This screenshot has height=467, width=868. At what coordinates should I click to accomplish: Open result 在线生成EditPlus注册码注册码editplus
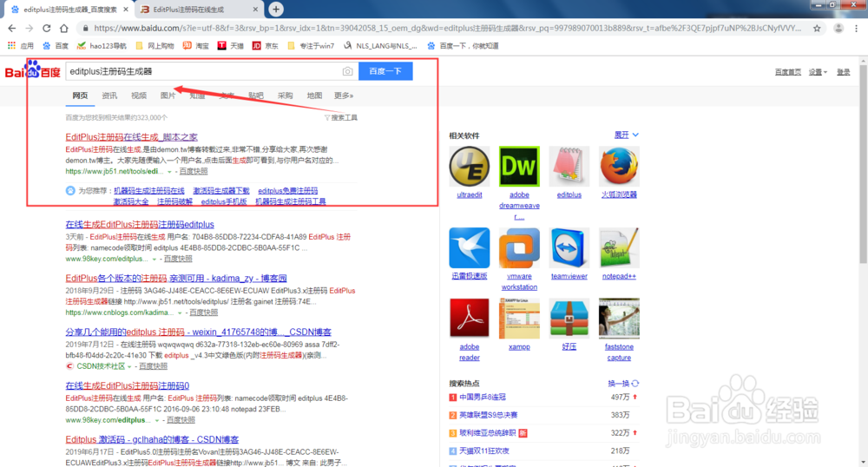pos(140,224)
